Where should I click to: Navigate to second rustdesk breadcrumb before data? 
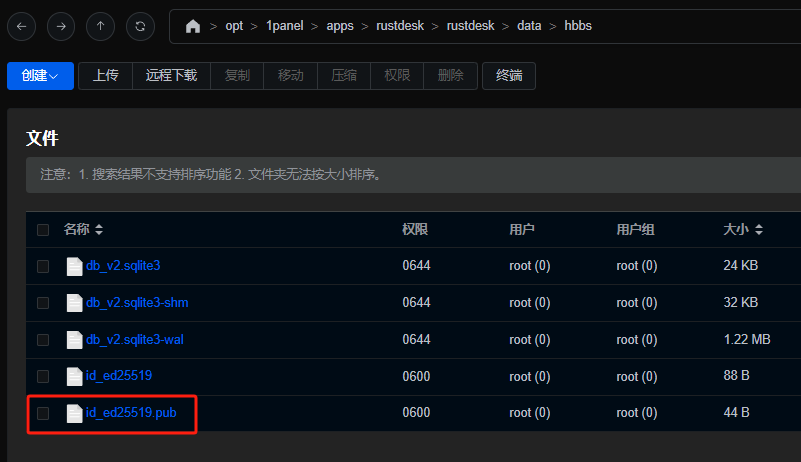click(470, 26)
